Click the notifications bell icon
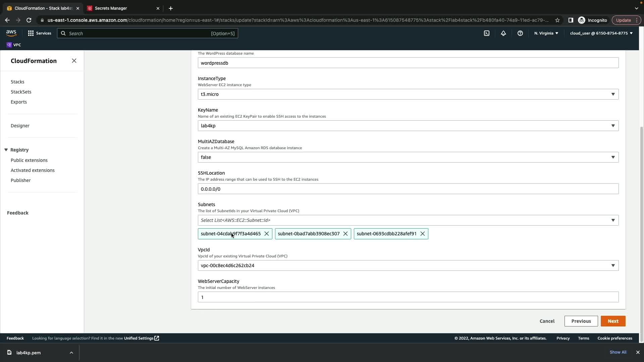The image size is (644, 362). coord(503,33)
